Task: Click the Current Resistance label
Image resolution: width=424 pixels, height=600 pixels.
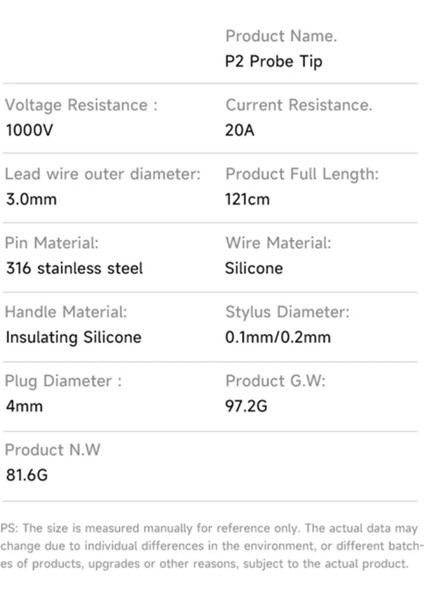Action: point(298,105)
